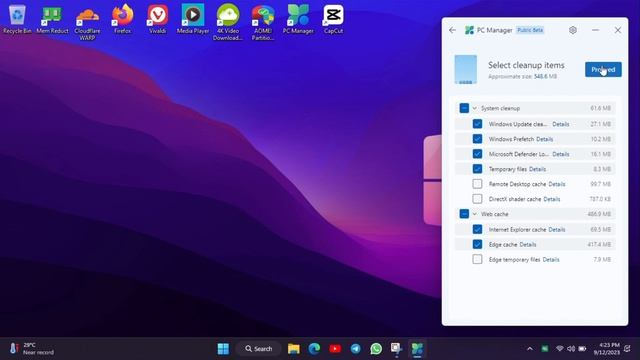
Task: View Details for Temporary files
Action: tap(537, 169)
